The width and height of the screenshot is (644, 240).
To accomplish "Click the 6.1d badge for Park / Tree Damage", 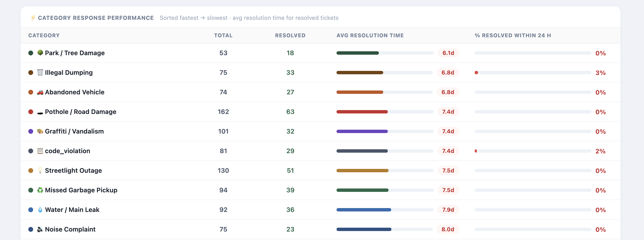I will 448,53.
